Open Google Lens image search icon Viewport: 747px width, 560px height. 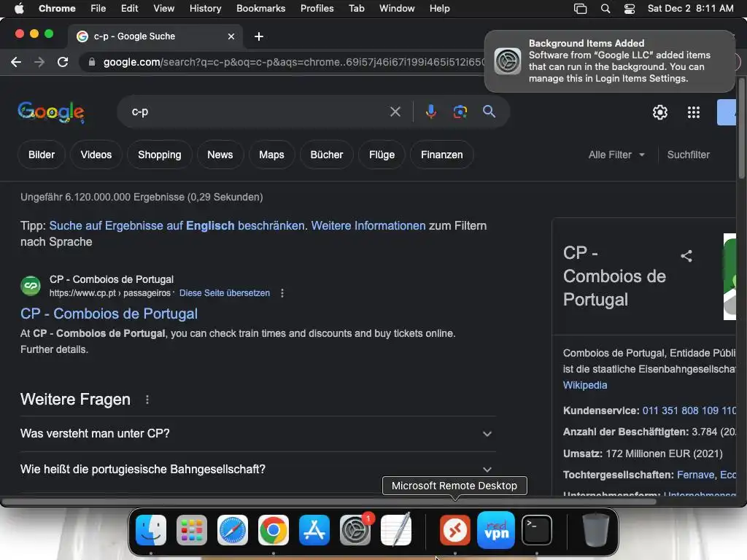click(x=460, y=112)
